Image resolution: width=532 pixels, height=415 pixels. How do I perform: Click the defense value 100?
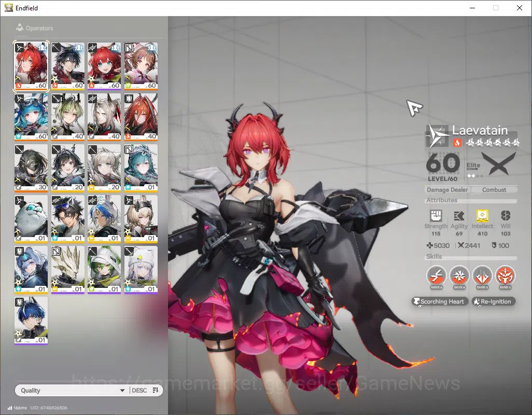click(500, 245)
